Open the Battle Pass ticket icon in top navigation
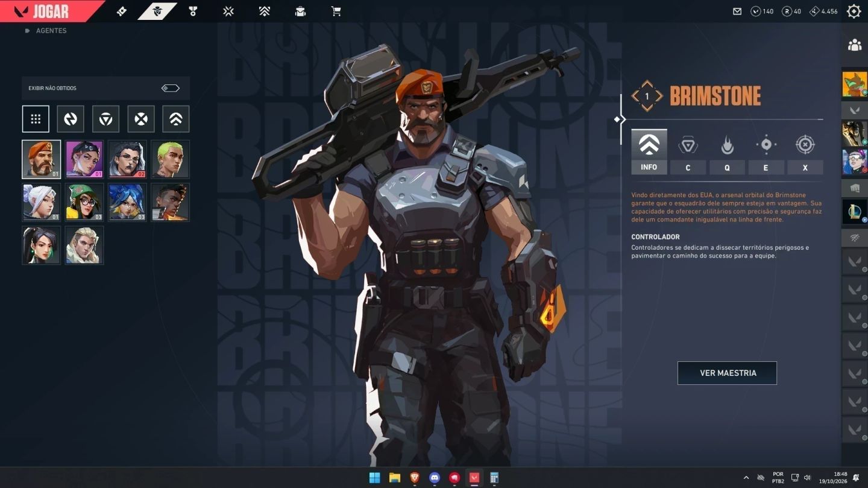Viewport: 868px width, 488px height. [x=122, y=11]
